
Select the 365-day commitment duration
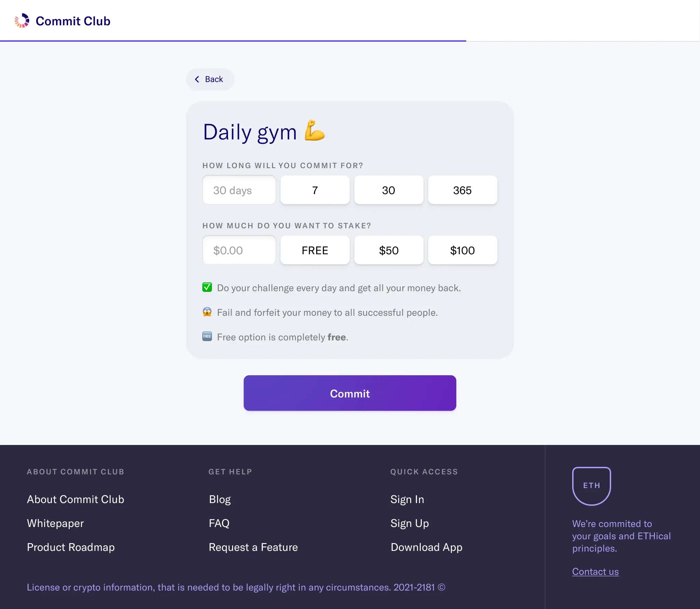[462, 189]
